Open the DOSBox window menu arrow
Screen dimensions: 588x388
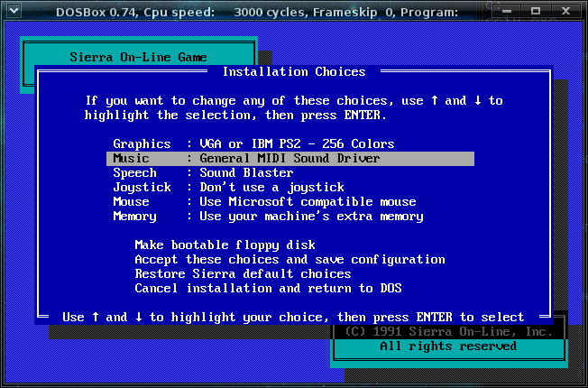(14, 10)
